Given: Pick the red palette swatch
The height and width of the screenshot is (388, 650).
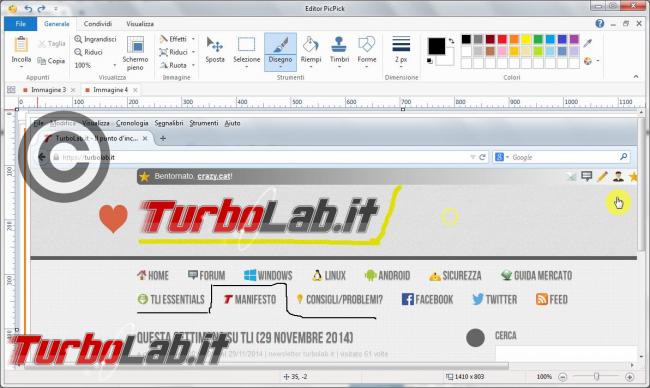Looking at the screenshot, I should (502, 39).
